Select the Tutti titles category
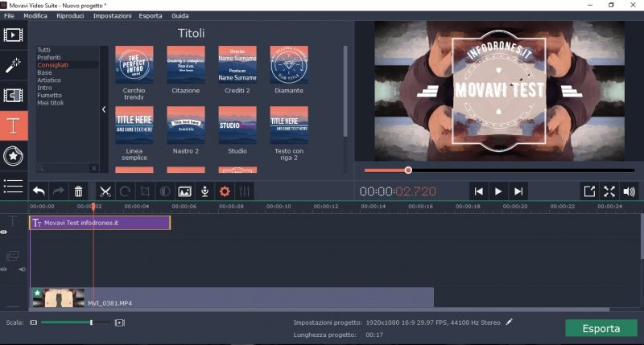 pos(43,50)
